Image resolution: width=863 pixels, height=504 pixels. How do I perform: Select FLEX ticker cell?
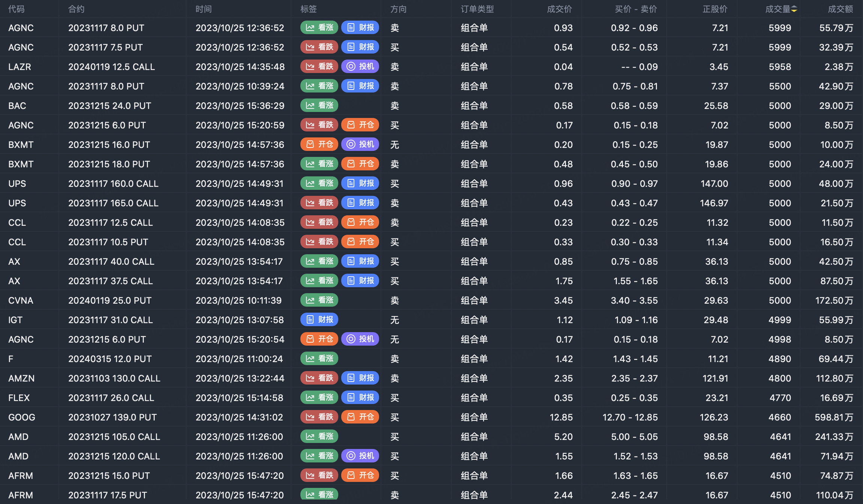(x=19, y=398)
